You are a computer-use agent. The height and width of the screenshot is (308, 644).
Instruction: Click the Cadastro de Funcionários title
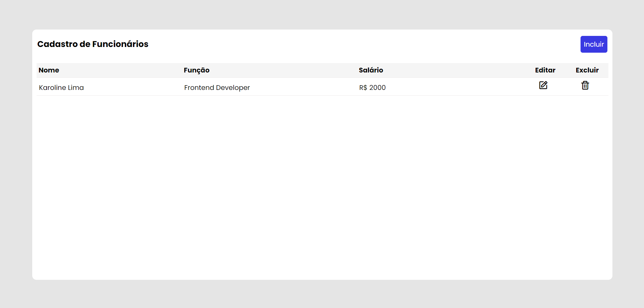point(93,44)
